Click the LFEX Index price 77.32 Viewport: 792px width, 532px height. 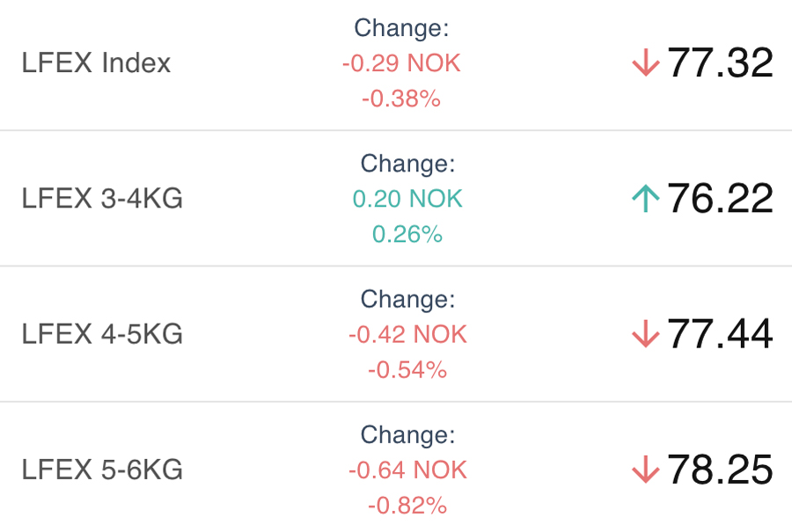(x=720, y=63)
